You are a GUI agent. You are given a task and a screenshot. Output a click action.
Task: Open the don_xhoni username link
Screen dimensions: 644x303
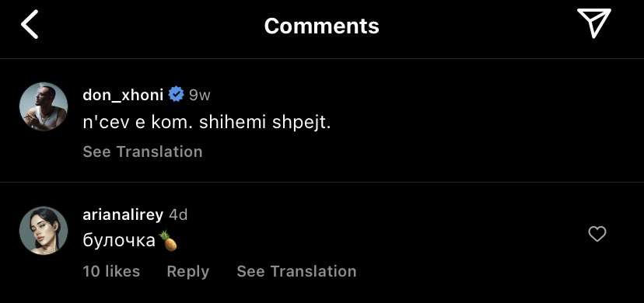click(x=123, y=95)
